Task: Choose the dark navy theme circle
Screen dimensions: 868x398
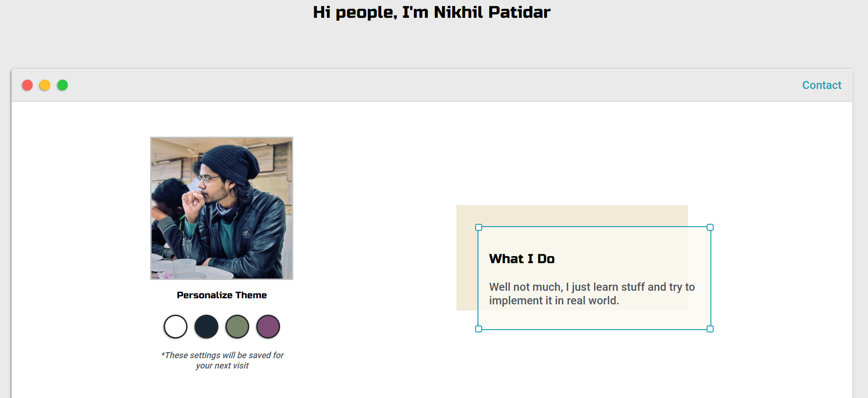Action: 207,327
